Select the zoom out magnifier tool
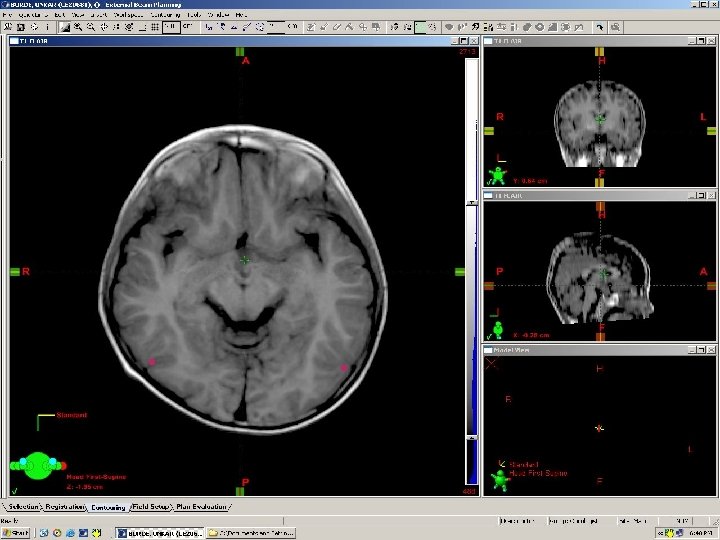720x540 pixels. click(x=91, y=27)
